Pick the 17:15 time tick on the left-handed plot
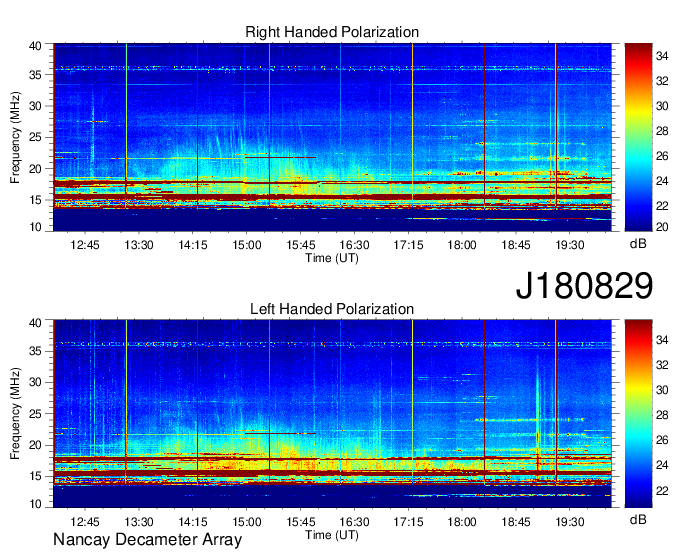 408,522
